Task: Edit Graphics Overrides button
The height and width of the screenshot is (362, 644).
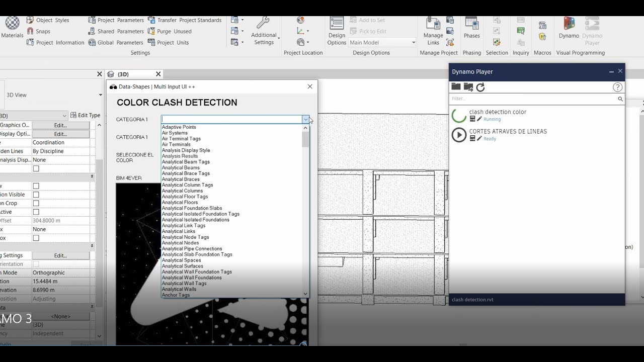Action: 60,125
